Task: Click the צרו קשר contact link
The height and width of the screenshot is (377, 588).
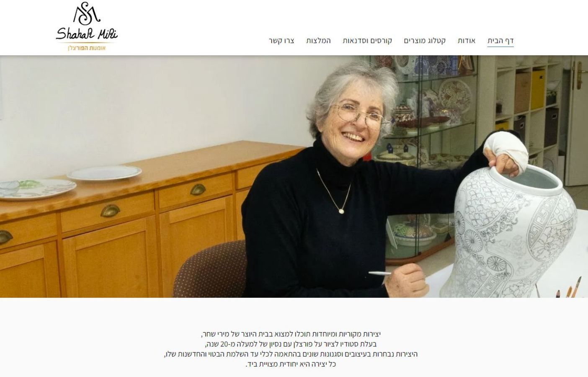Action: point(281,41)
